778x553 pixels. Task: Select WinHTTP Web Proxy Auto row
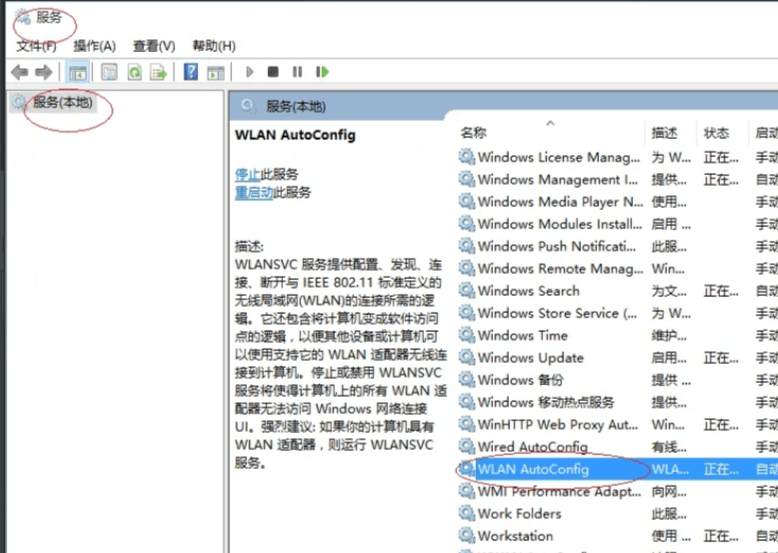coord(617,425)
